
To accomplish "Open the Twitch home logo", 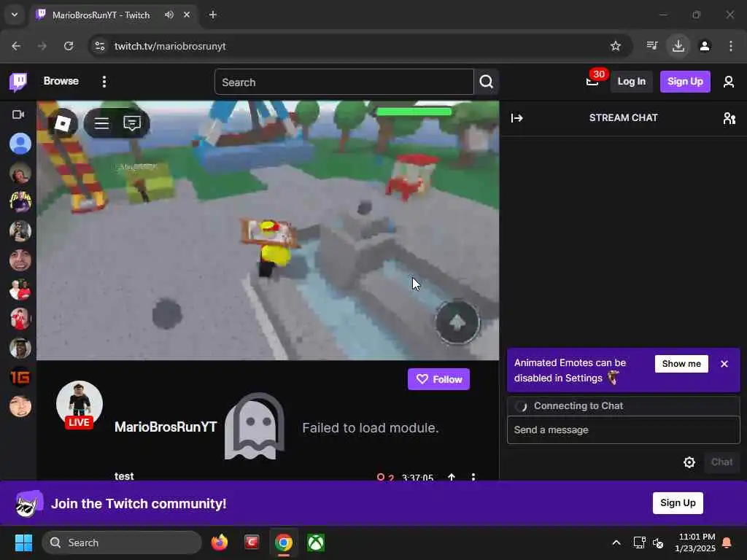I will (18, 82).
